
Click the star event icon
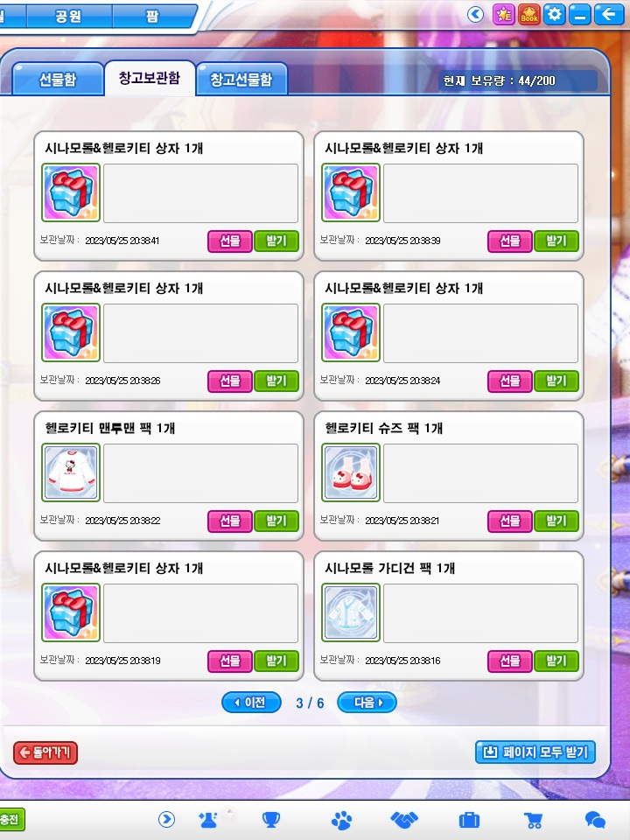tap(504, 14)
